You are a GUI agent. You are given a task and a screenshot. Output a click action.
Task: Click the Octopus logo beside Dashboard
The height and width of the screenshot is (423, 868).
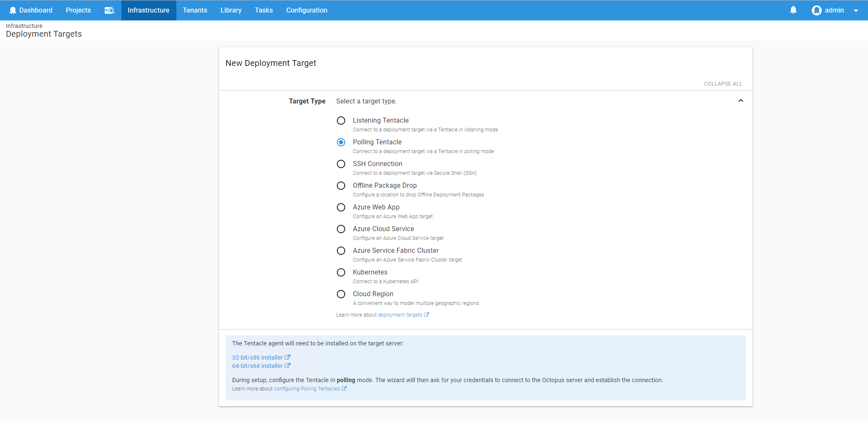(13, 10)
